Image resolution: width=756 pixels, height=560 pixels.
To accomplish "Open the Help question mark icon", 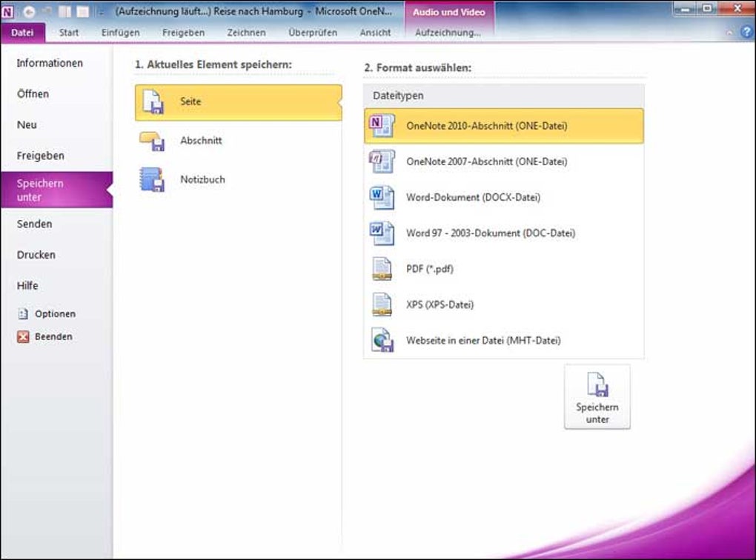I will 746,33.
